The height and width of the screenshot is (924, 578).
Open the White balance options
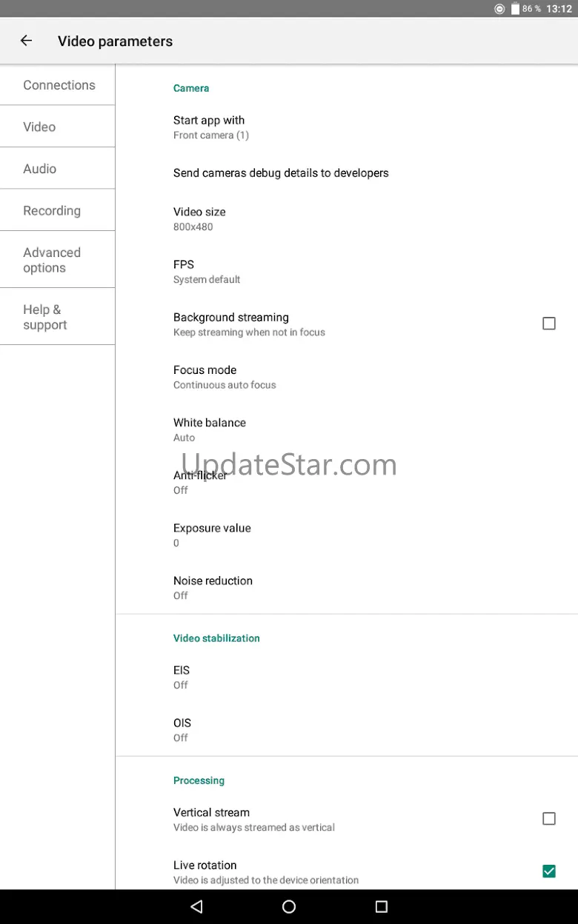pyautogui.click(x=209, y=429)
